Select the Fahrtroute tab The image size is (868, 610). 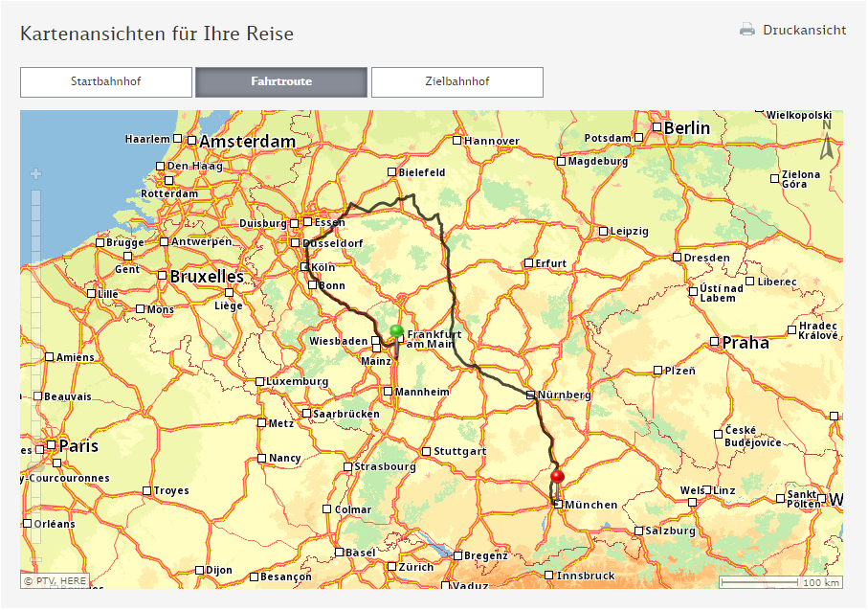coord(281,81)
